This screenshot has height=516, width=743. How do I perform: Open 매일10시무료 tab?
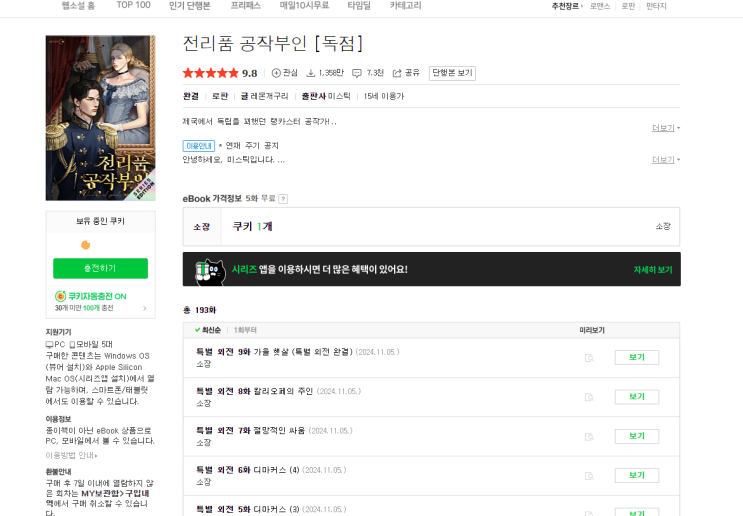tap(304, 6)
